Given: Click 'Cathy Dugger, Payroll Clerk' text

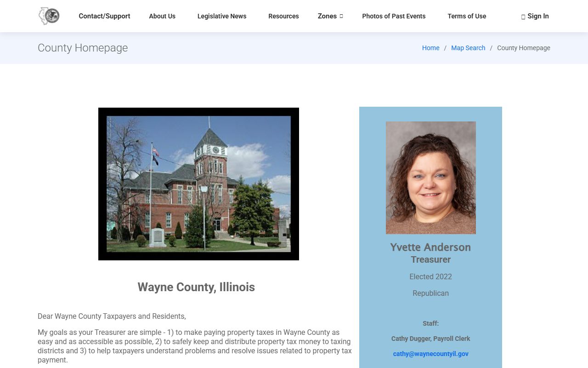Looking at the screenshot, I should [x=431, y=339].
